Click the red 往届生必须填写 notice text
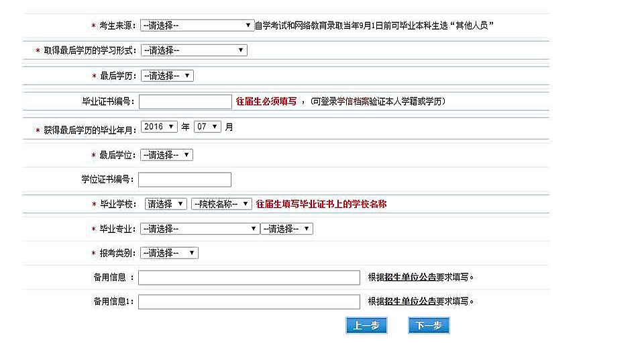The image size is (644, 343). pyautogui.click(x=266, y=102)
